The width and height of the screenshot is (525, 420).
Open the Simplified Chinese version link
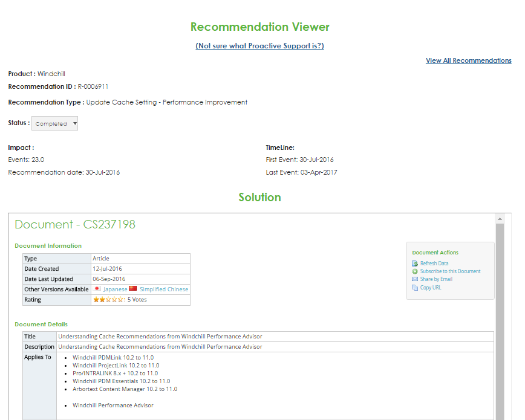click(164, 289)
